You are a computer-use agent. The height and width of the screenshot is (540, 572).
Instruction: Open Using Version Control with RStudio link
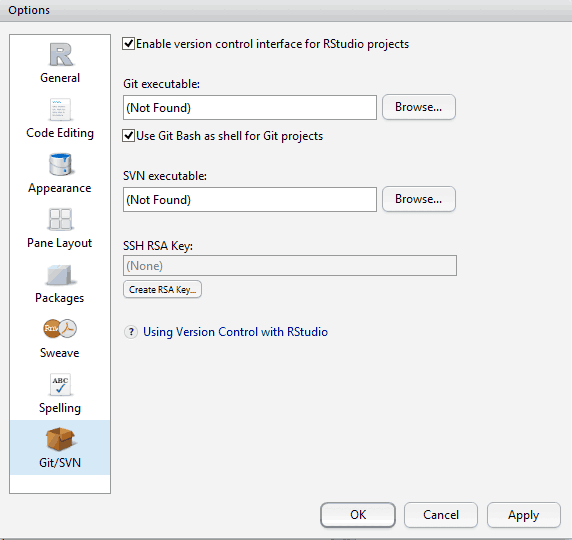click(235, 332)
